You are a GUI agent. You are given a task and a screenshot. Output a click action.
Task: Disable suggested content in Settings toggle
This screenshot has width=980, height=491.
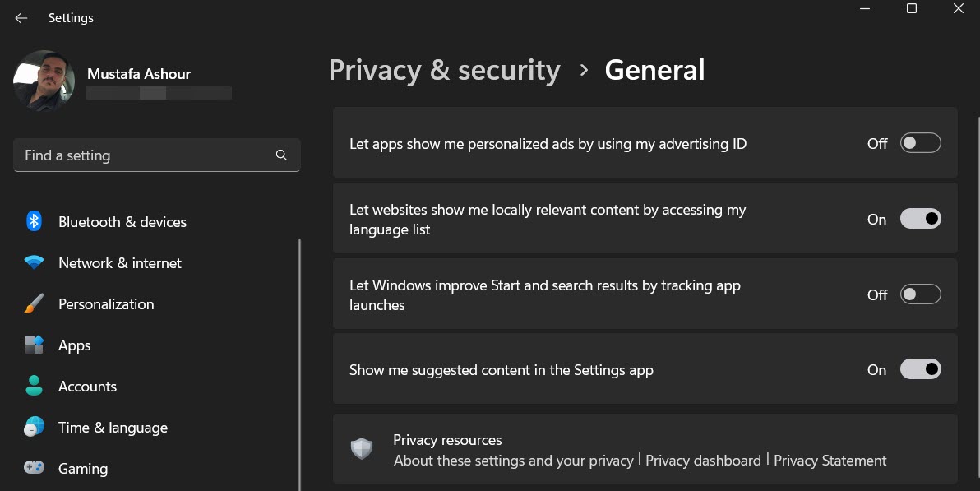(x=920, y=369)
